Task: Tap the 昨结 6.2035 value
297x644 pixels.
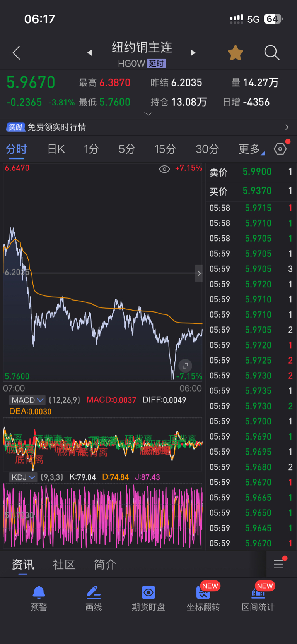Action: point(176,82)
